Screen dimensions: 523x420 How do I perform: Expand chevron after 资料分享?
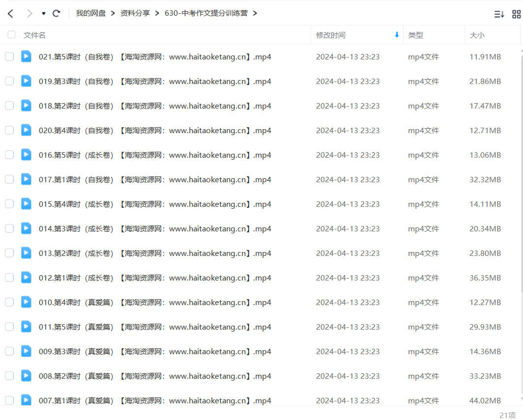click(157, 13)
